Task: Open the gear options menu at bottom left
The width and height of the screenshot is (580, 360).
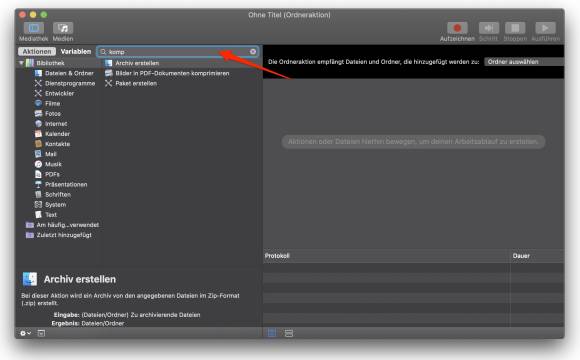Action: coord(25,333)
